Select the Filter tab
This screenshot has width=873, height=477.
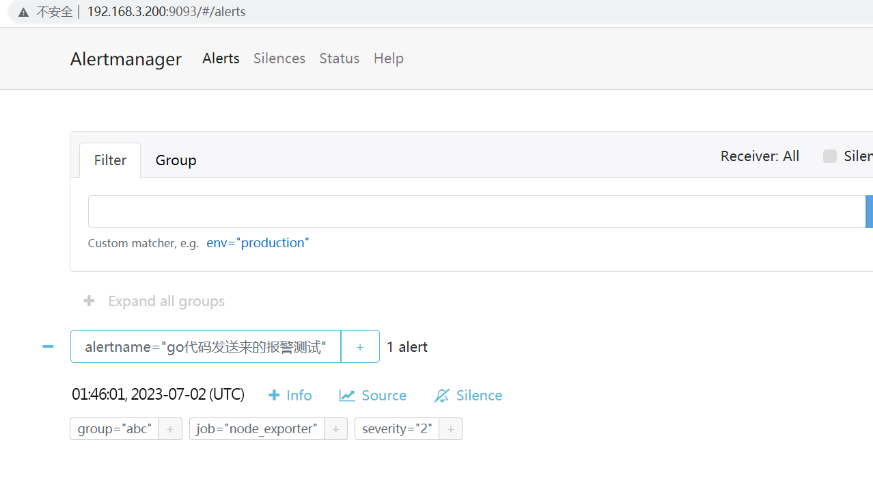[x=110, y=160]
